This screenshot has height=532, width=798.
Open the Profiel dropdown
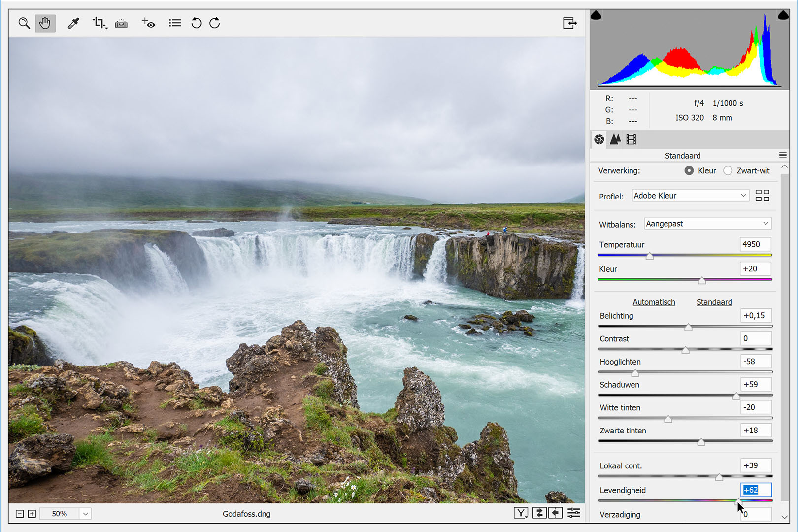point(690,196)
